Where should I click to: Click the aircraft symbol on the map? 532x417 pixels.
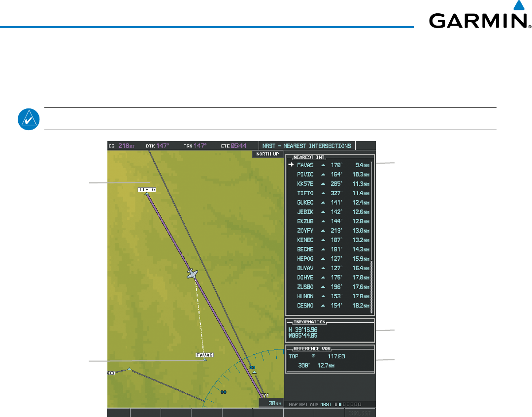point(193,274)
